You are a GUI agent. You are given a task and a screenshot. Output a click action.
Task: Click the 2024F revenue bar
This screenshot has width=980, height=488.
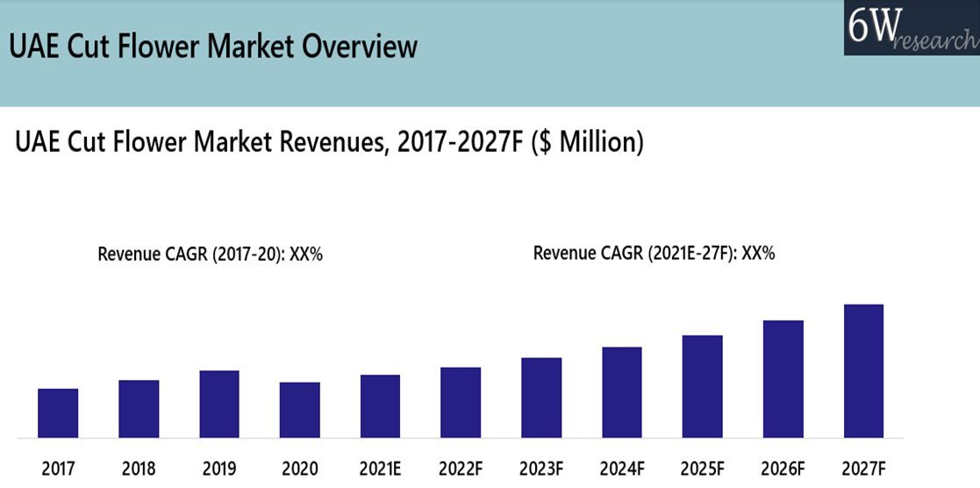pos(622,391)
